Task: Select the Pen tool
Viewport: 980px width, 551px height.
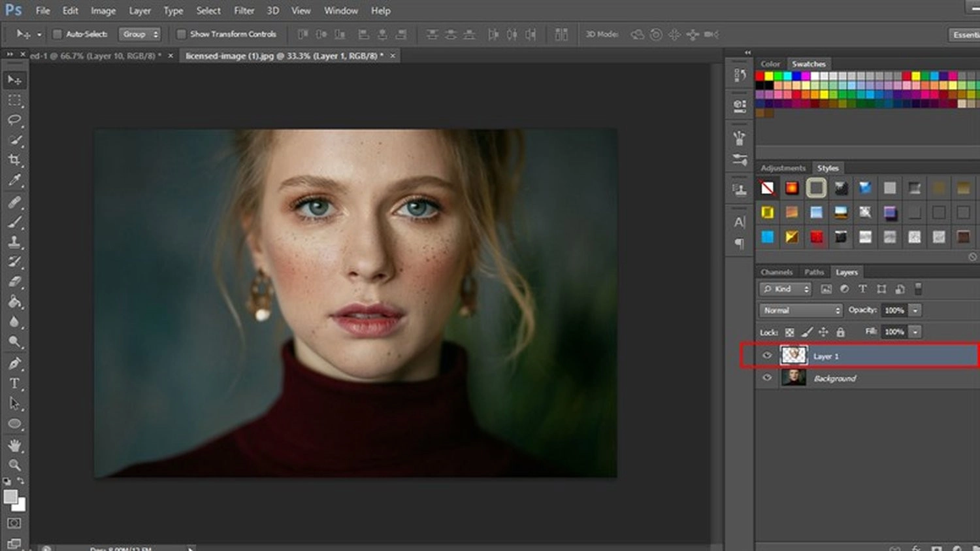Action: pyautogui.click(x=14, y=363)
